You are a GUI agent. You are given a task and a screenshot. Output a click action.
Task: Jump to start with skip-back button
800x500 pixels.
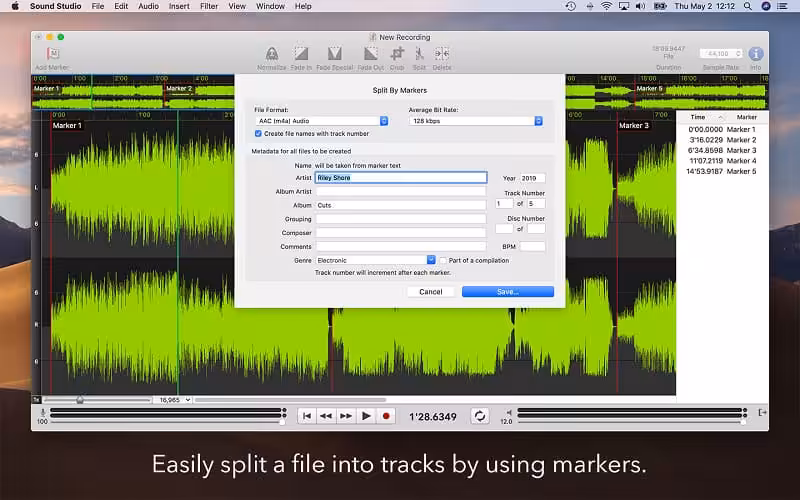pyautogui.click(x=307, y=416)
